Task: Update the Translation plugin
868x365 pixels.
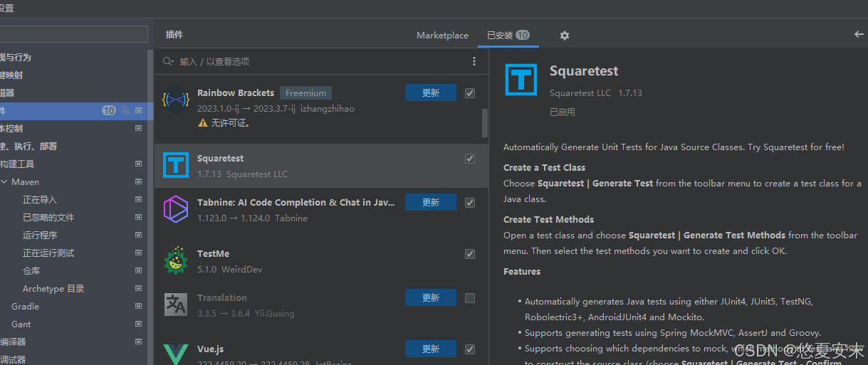Action: [x=431, y=297]
